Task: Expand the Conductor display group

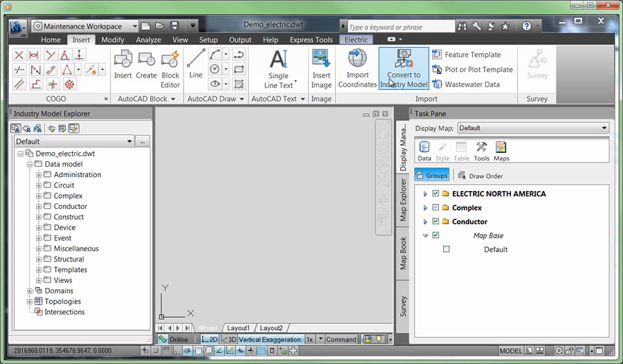Action: tap(425, 221)
